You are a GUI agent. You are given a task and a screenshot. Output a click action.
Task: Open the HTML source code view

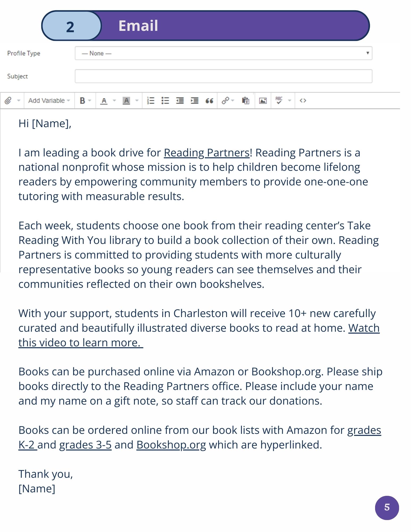[x=303, y=101]
